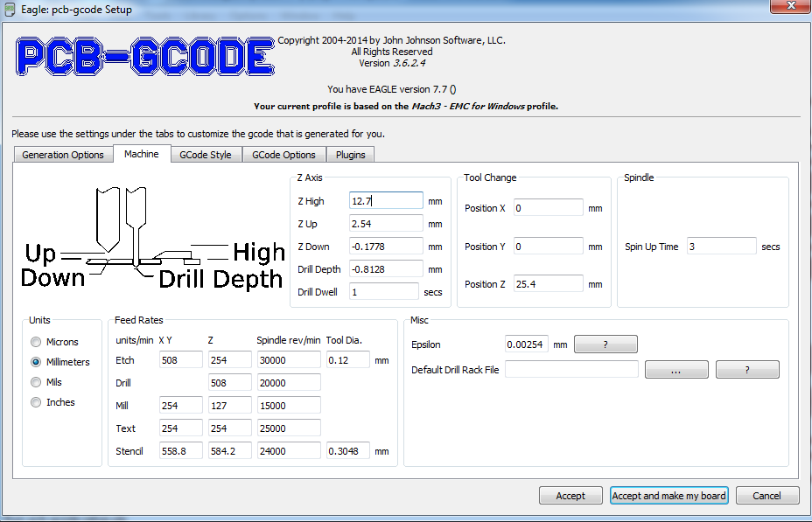Edit the Drill Z feed rate
Image resolution: width=812 pixels, height=522 pixels.
coord(230,383)
